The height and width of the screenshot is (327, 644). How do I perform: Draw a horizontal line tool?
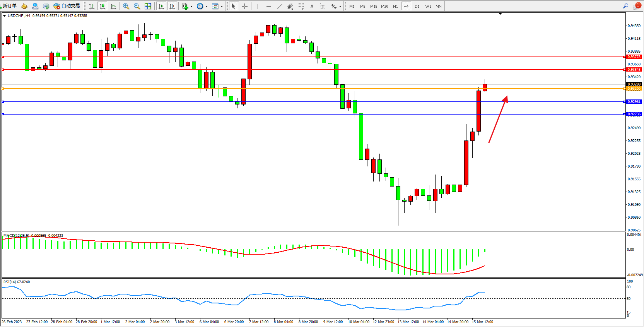tap(268, 6)
